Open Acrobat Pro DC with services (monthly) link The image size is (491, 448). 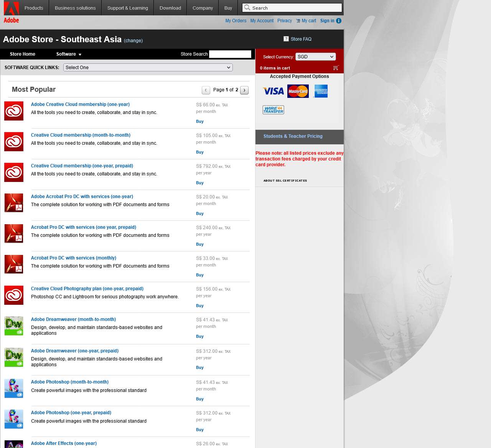[x=74, y=258]
